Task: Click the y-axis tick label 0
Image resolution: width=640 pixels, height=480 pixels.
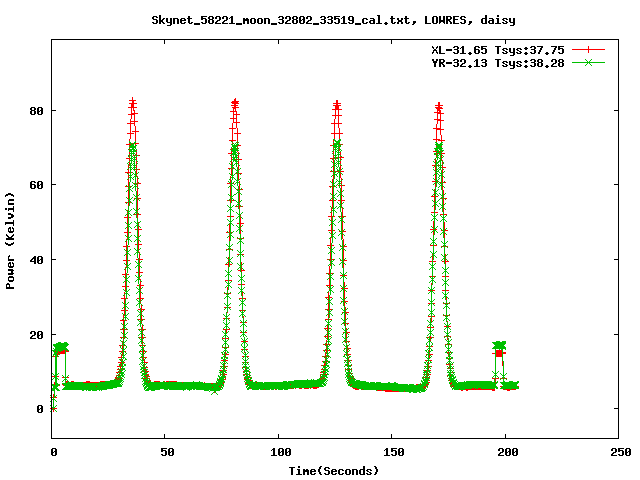Action: [x=40, y=409]
